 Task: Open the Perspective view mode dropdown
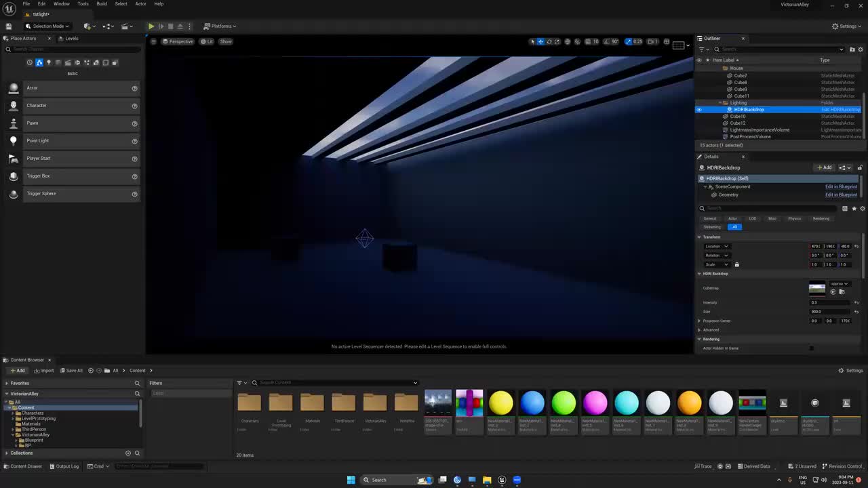coord(178,41)
